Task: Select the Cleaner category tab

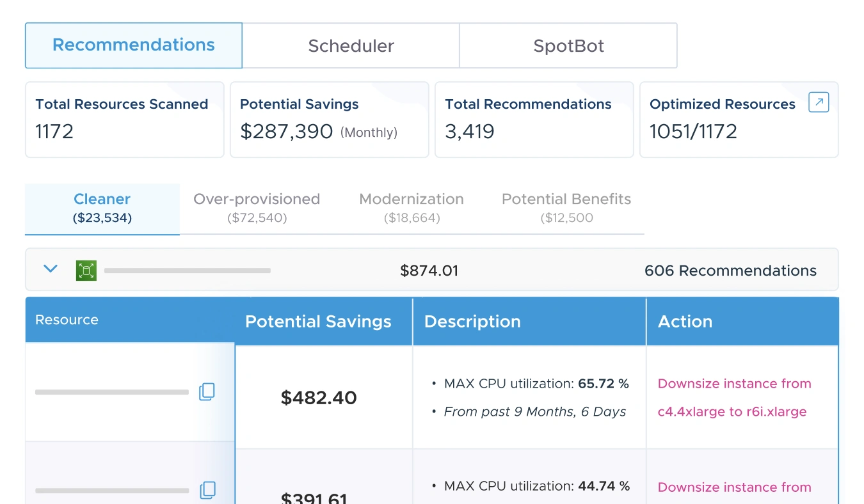Action: 102,209
